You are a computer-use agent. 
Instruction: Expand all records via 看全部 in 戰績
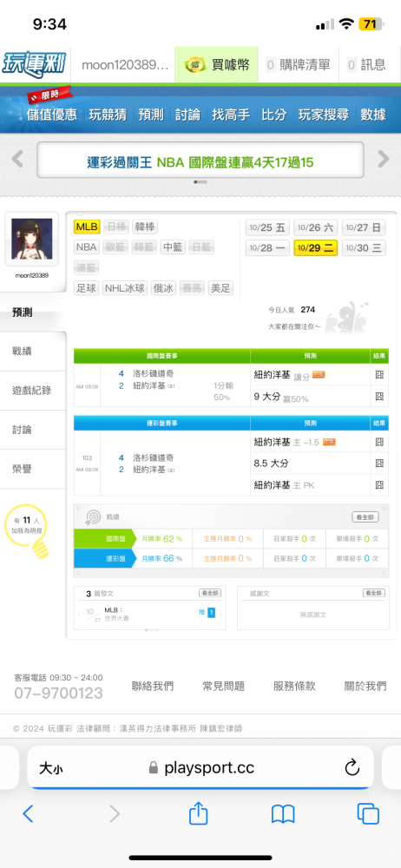click(x=365, y=517)
